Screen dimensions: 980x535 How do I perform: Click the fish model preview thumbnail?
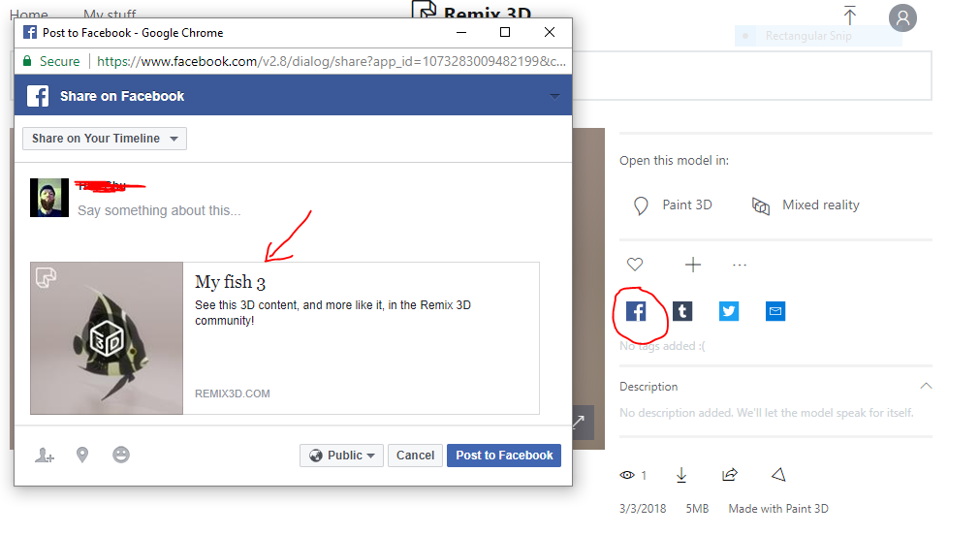pyautogui.click(x=107, y=338)
